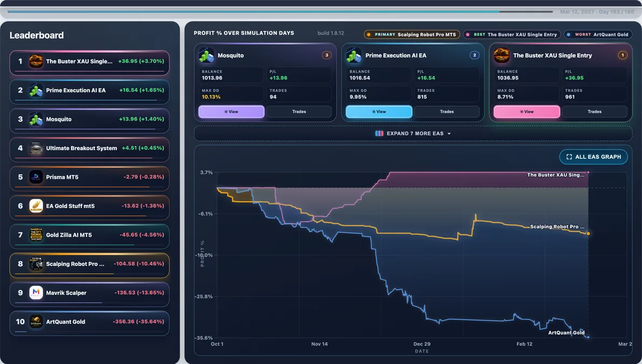Click Mosquito card header icon
Screen dimensions: 642x364
point(206,55)
